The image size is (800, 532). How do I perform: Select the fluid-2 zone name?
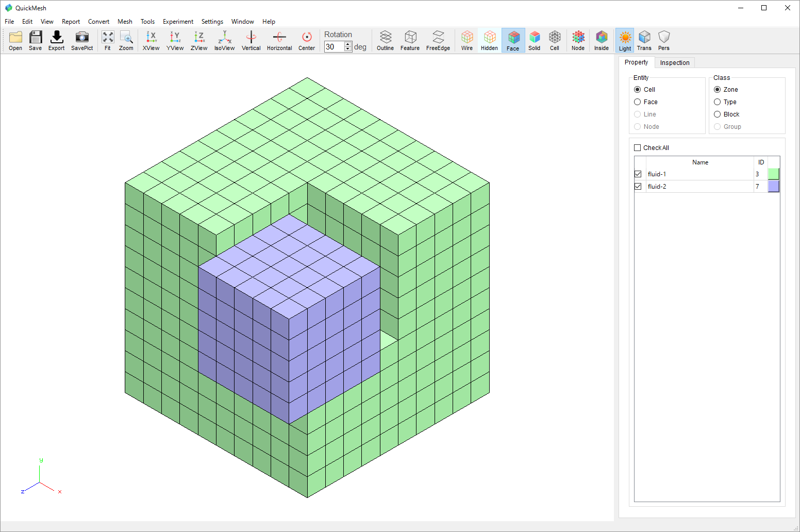[657, 187]
